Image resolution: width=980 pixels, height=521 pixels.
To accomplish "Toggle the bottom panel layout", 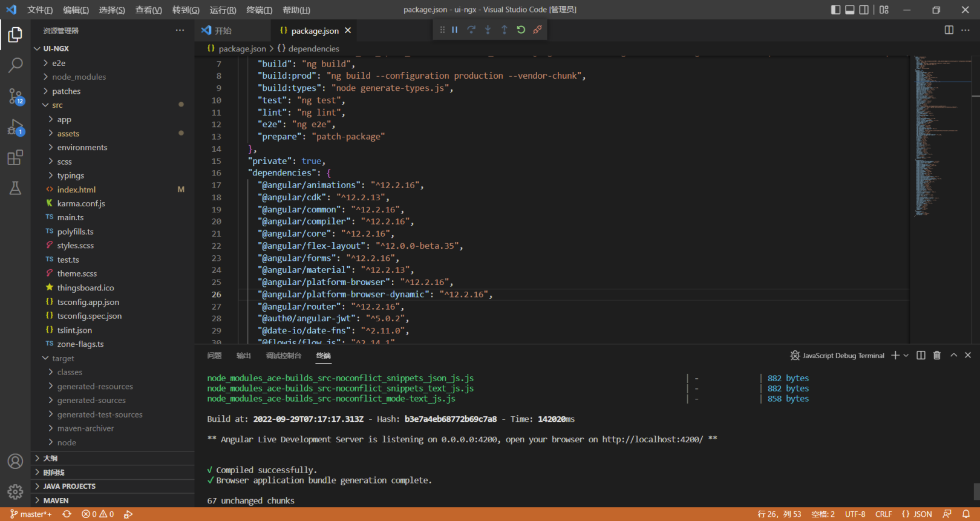I will click(850, 10).
